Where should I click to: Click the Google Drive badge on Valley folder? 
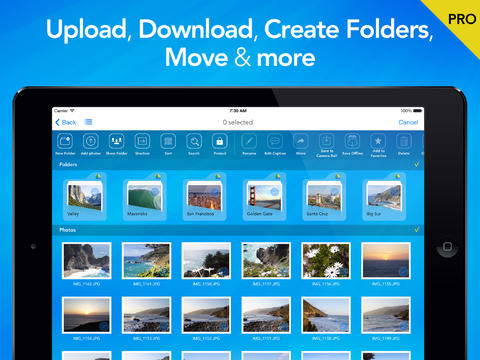point(99,176)
